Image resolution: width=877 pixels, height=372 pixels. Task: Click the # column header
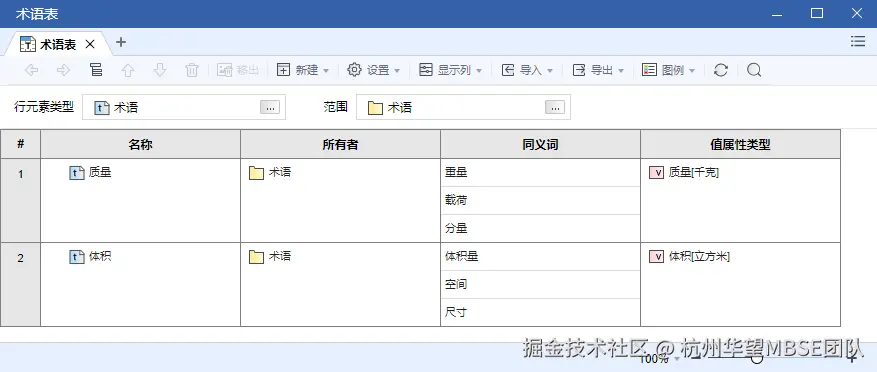(21, 144)
